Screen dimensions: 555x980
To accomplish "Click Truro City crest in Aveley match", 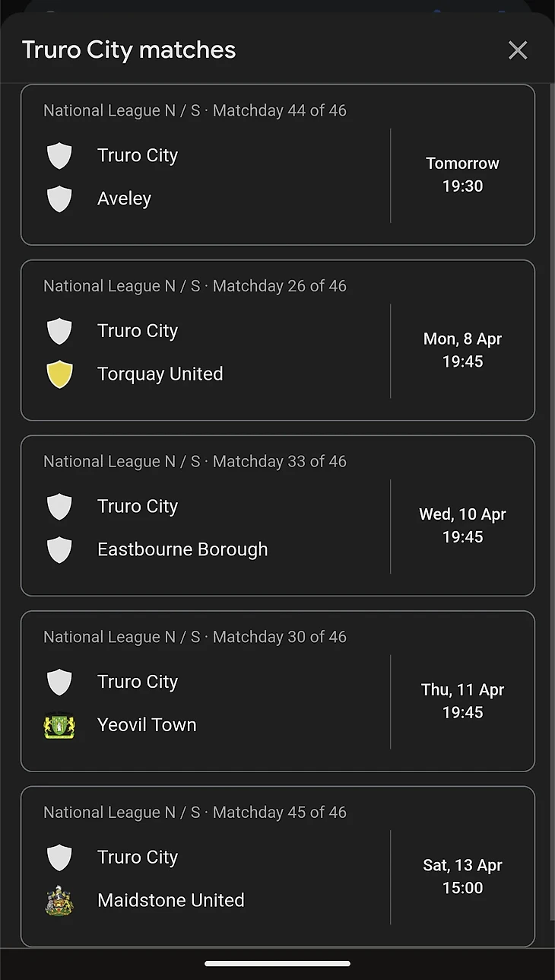I will pyautogui.click(x=59, y=155).
